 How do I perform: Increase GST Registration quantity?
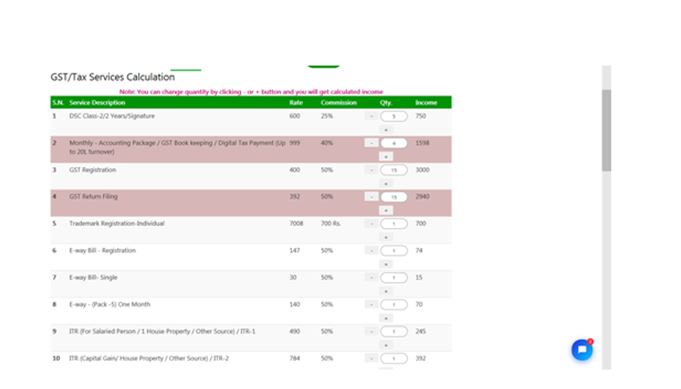pos(386,184)
